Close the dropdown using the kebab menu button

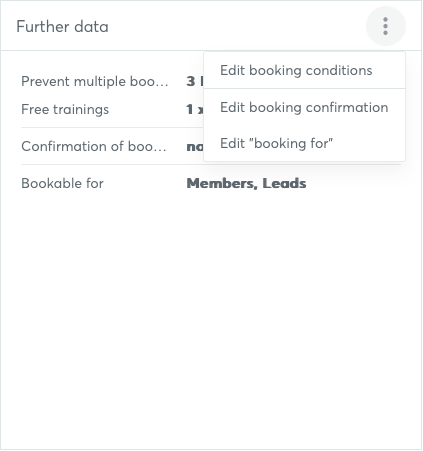click(x=386, y=26)
